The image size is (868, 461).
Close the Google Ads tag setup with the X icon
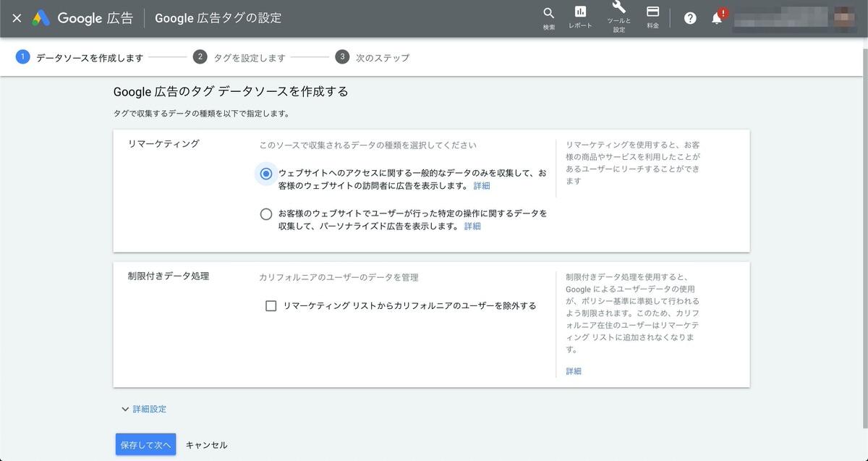click(x=17, y=18)
